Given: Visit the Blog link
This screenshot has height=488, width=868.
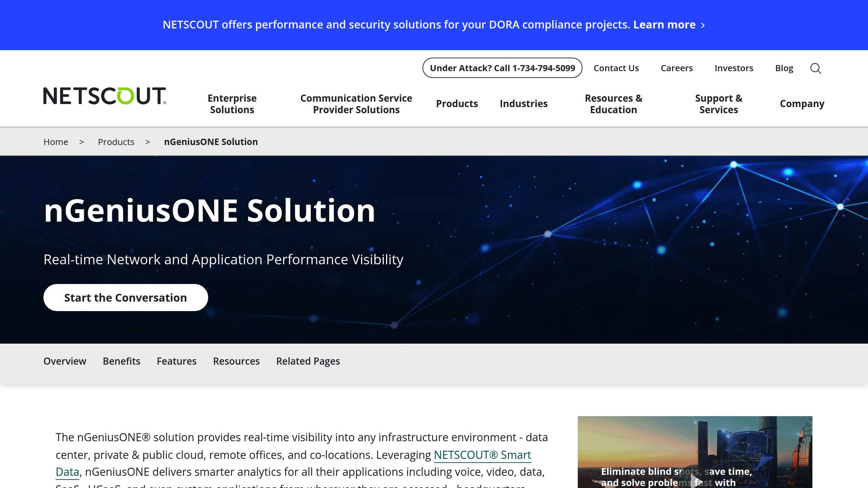Looking at the screenshot, I should (x=784, y=68).
